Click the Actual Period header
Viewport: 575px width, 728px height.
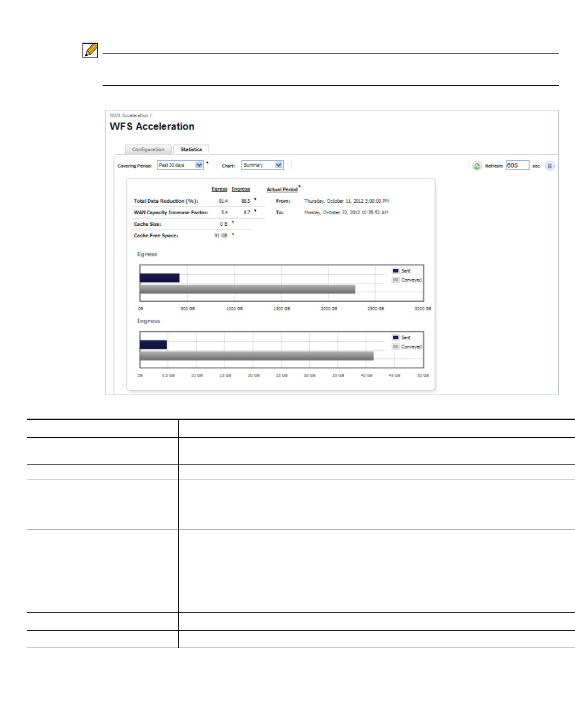[282, 190]
